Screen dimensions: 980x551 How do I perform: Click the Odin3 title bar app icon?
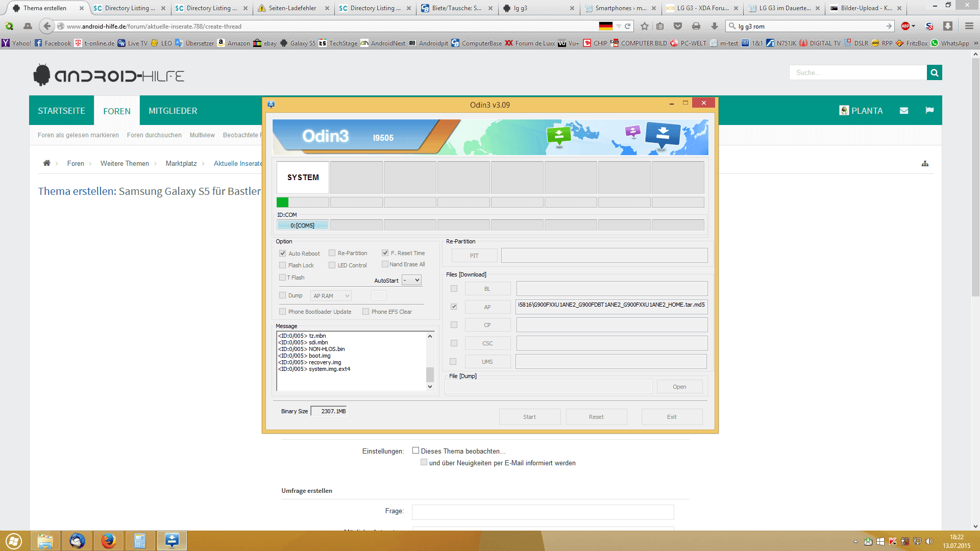pyautogui.click(x=271, y=105)
